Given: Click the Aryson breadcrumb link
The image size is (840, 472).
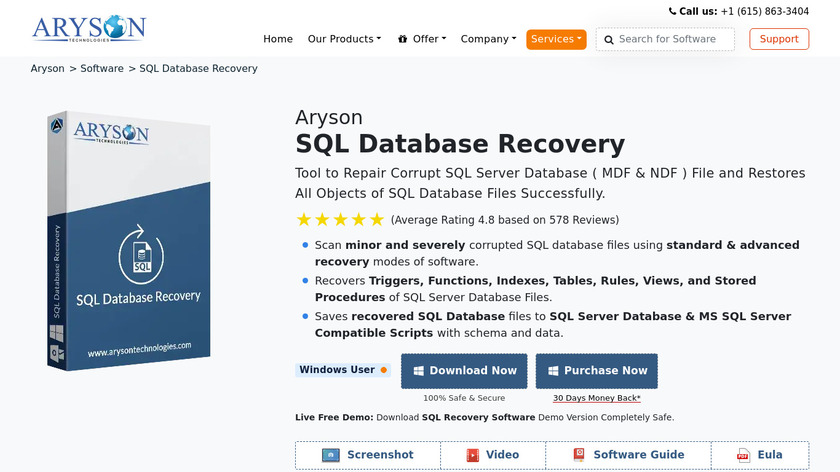Looking at the screenshot, I should click(47, 69).
